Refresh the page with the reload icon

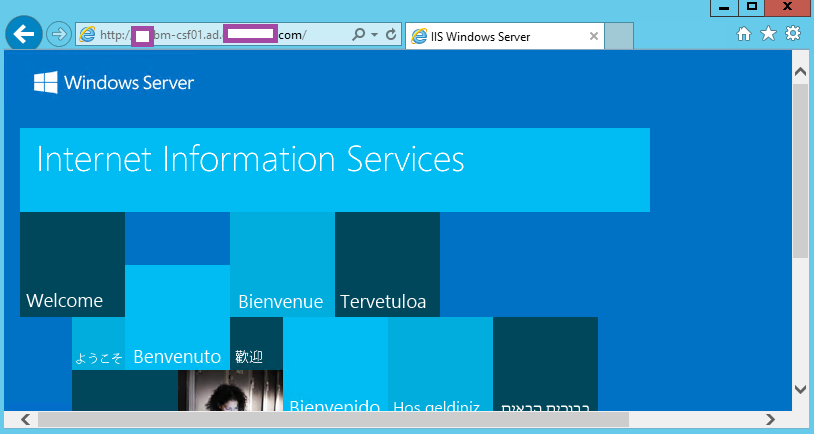pos(391,35)
